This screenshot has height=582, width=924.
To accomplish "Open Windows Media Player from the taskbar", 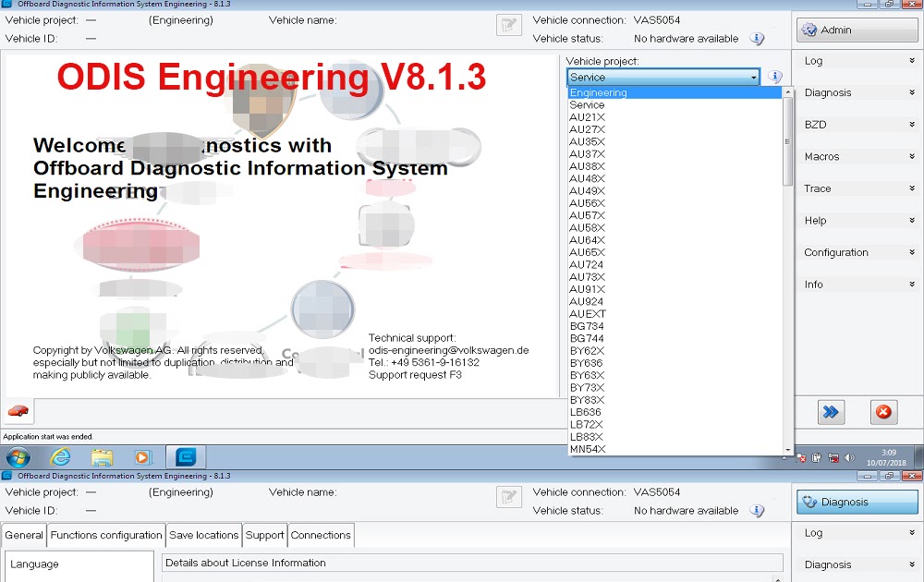I will [x=142, y=457].
